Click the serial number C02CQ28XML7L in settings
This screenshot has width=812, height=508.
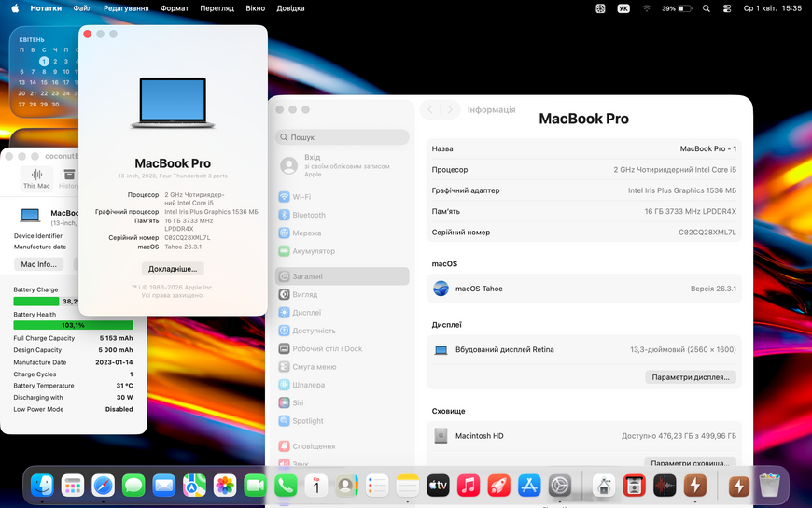point(707,233)
